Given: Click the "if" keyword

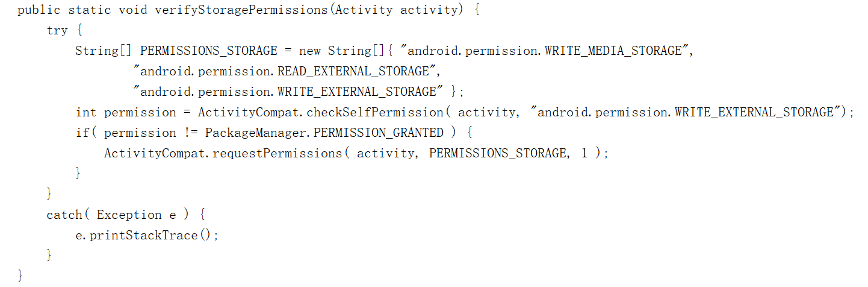Looking at the screenshot, I should coord(82,133).
